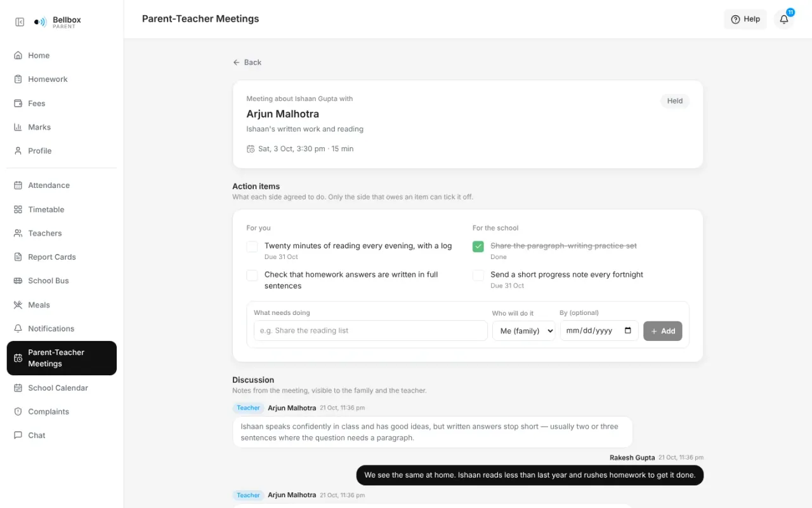The image size is (812, 508).
Task: Click the Rakesh Gupta message bubble
Action: pos(530,475)
